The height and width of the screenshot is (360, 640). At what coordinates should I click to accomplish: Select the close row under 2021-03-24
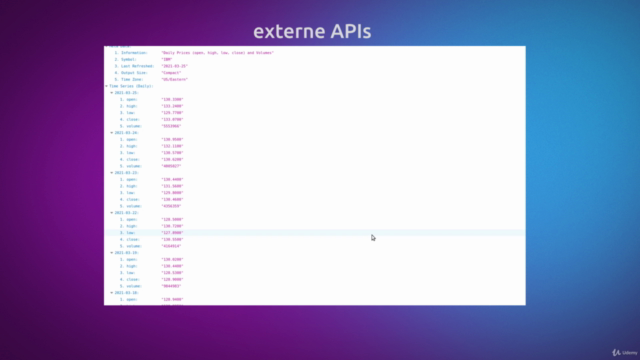pos(315,159)
